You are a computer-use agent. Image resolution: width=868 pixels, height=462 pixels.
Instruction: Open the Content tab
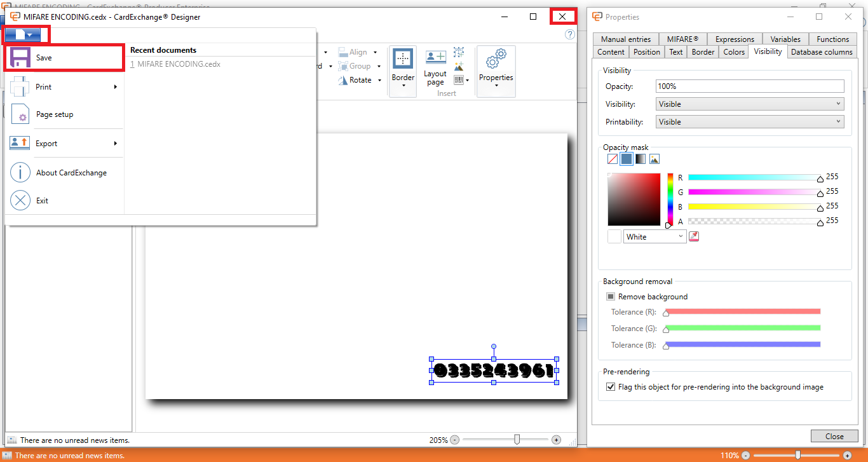[611, 52]
